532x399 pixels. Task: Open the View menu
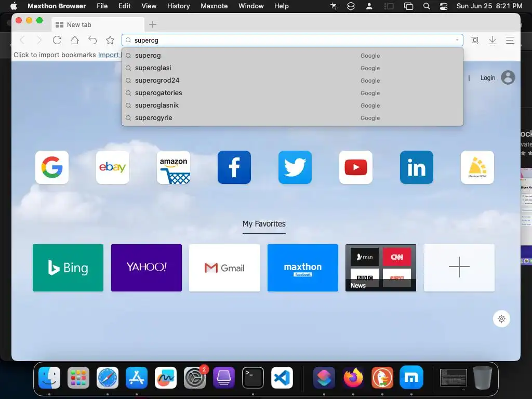click(149, 6)
